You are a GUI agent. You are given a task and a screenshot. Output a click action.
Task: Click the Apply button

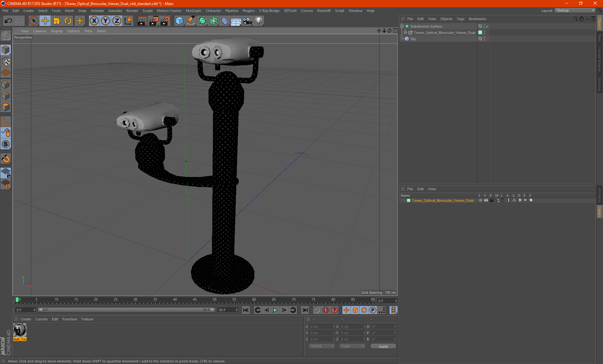click(383, 346)
